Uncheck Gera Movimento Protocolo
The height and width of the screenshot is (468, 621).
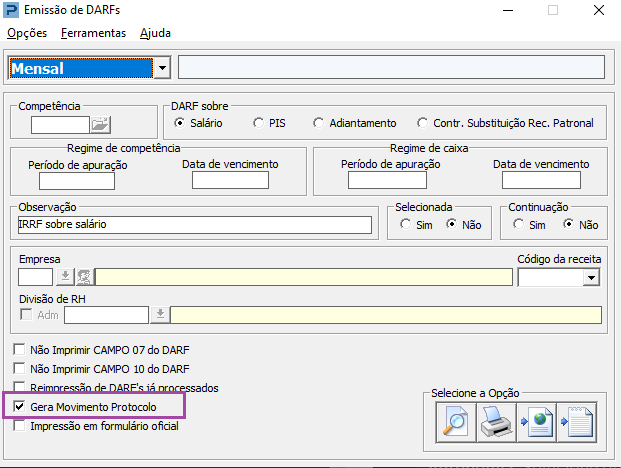pyautogui.click(x=19, y=408)
